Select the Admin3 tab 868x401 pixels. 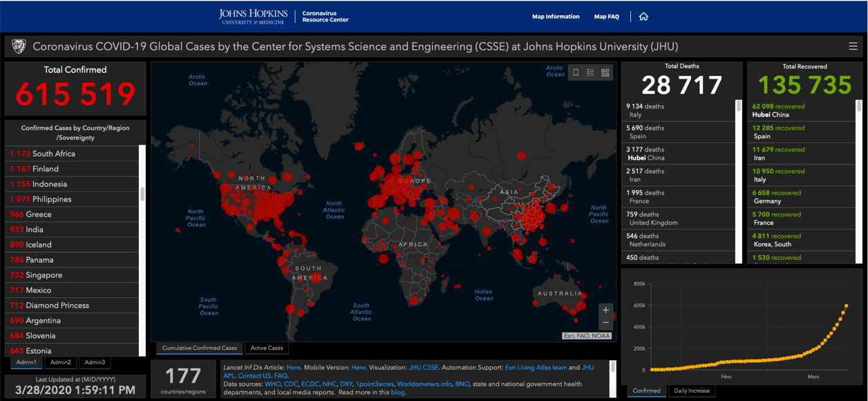[95, 362]
